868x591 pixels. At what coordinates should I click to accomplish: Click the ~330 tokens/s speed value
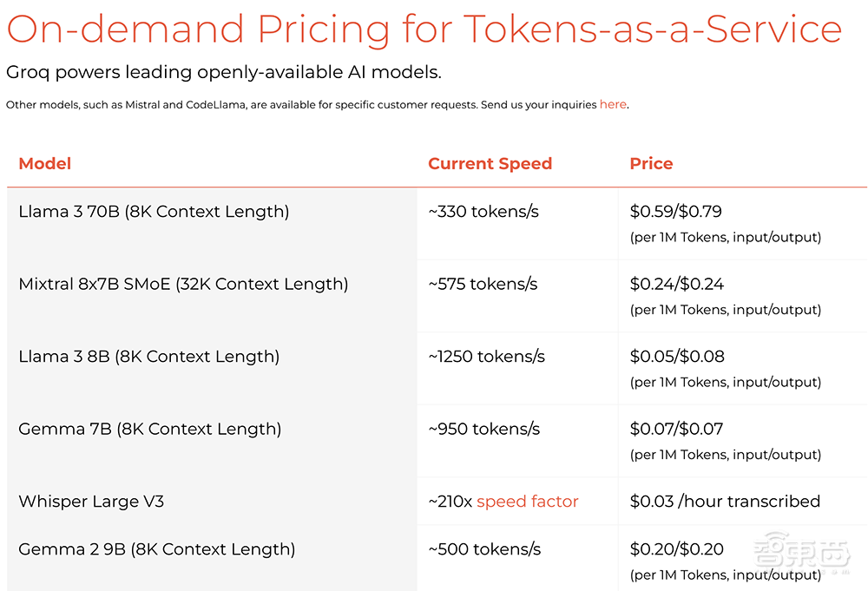click(x=483, y=212)
